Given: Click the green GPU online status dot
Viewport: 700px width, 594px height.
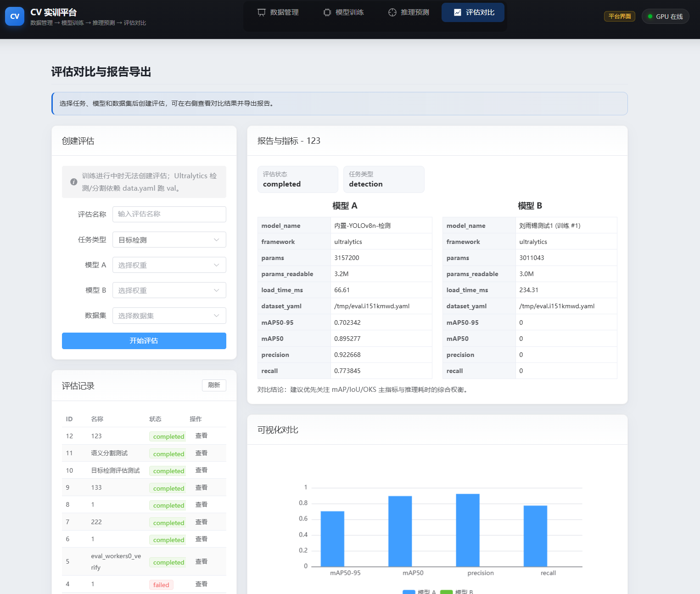Looking at the screenshot, I should pyautogui.click(x=650, y=17).
